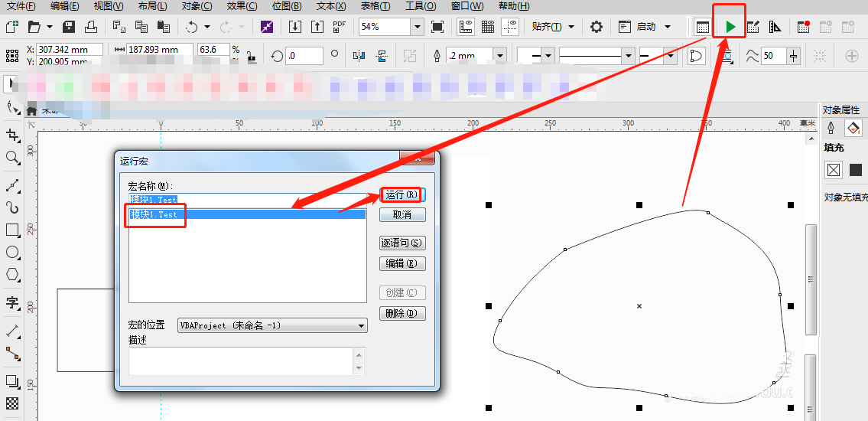Open a file with the folder icon
The width and height of the screenshot is (868, 421).
click(x=35, y=27)
